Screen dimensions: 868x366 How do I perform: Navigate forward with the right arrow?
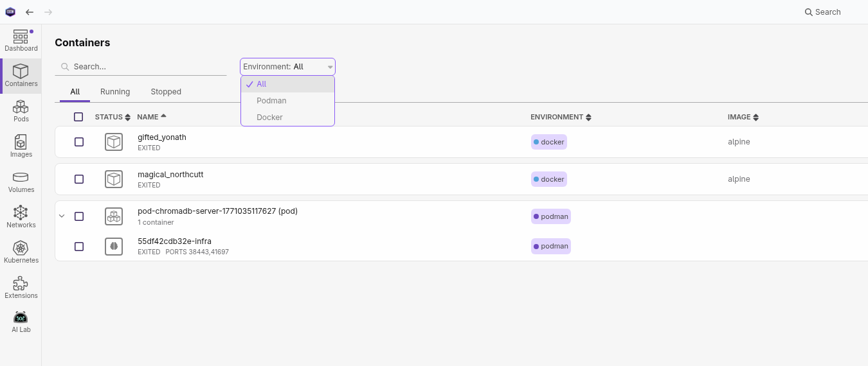click(48, 12)
